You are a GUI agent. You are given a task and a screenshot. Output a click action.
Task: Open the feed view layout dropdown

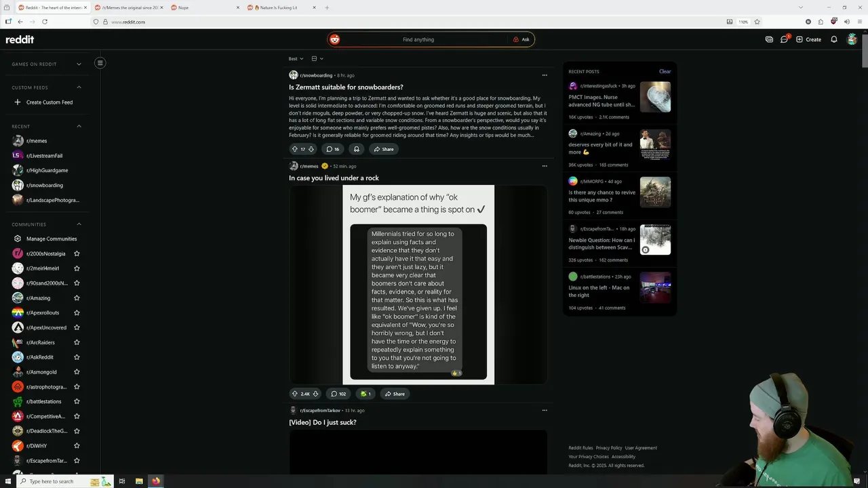point(317,59)
